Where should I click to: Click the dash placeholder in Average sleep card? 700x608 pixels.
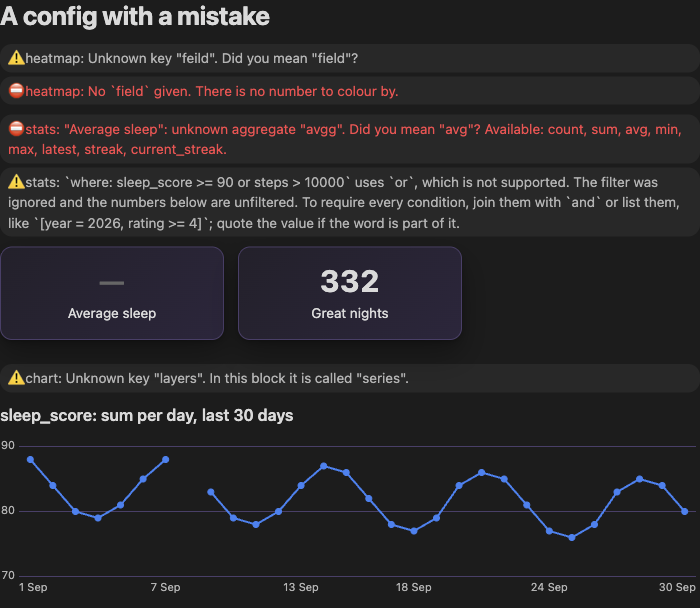[x=112, y=283]
